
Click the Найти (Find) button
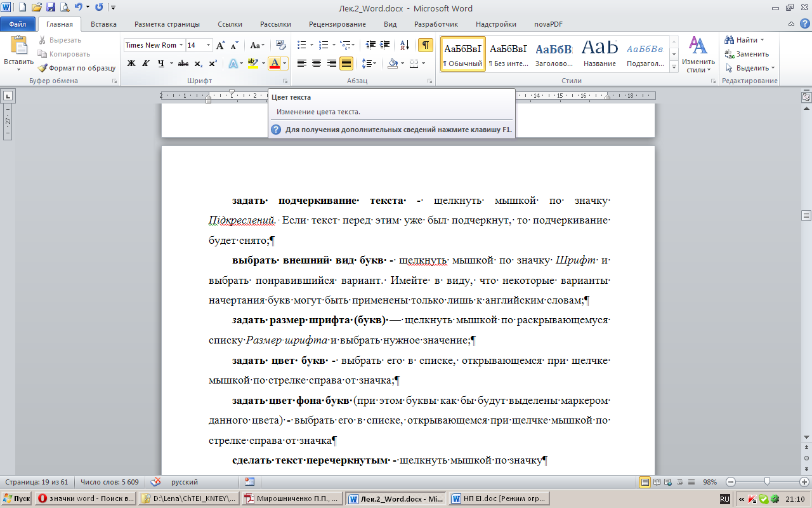coord(745,40)
